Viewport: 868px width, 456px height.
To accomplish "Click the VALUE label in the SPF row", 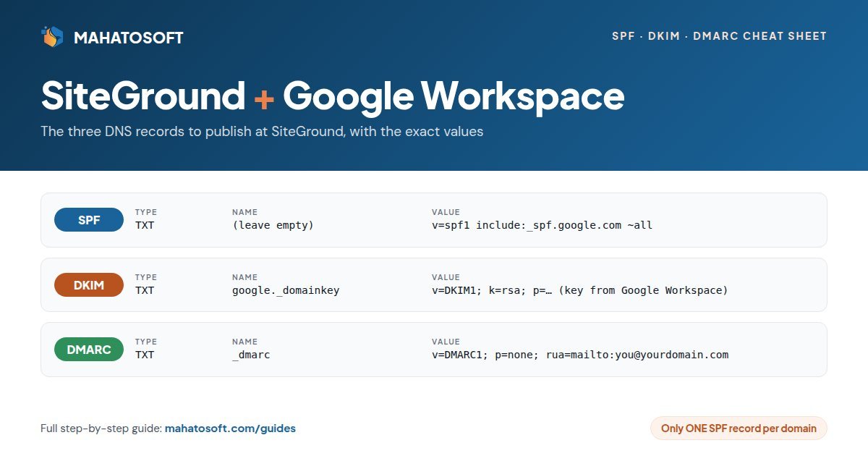I will click(446, 212).
